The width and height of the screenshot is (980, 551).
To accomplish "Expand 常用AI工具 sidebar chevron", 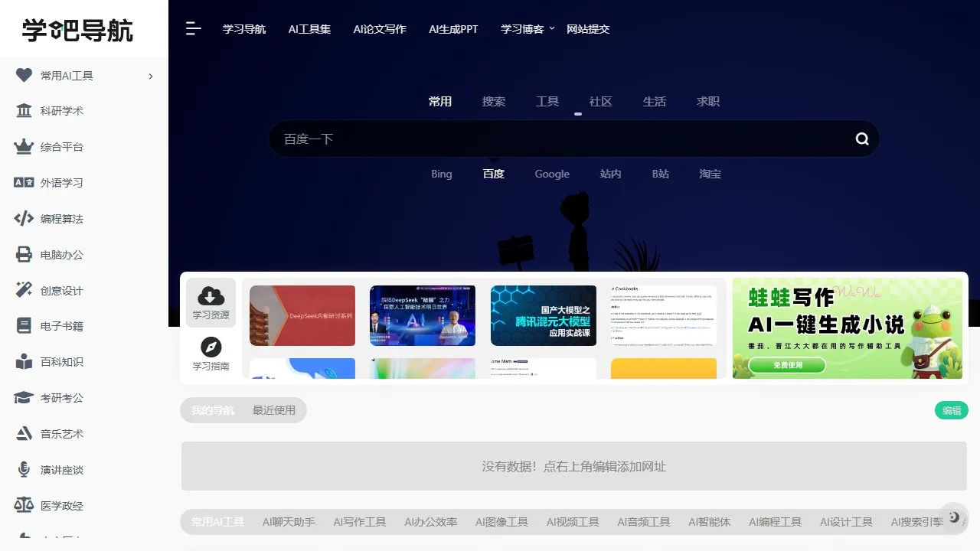I will pyautogui.click(x=151, y=76).
